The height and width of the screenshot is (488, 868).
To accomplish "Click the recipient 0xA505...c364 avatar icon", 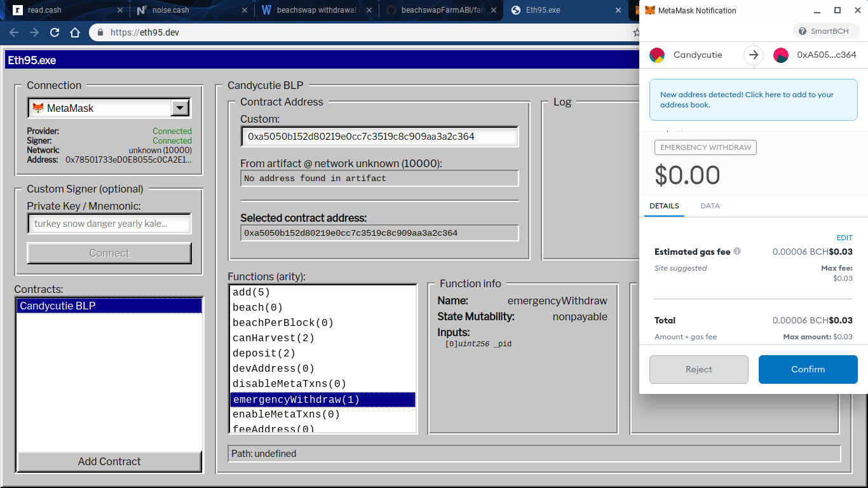I will coord(781,55).
